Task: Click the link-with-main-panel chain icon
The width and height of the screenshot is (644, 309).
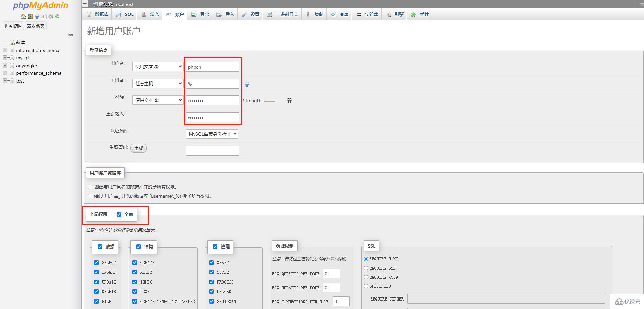Action: [71, 35]
